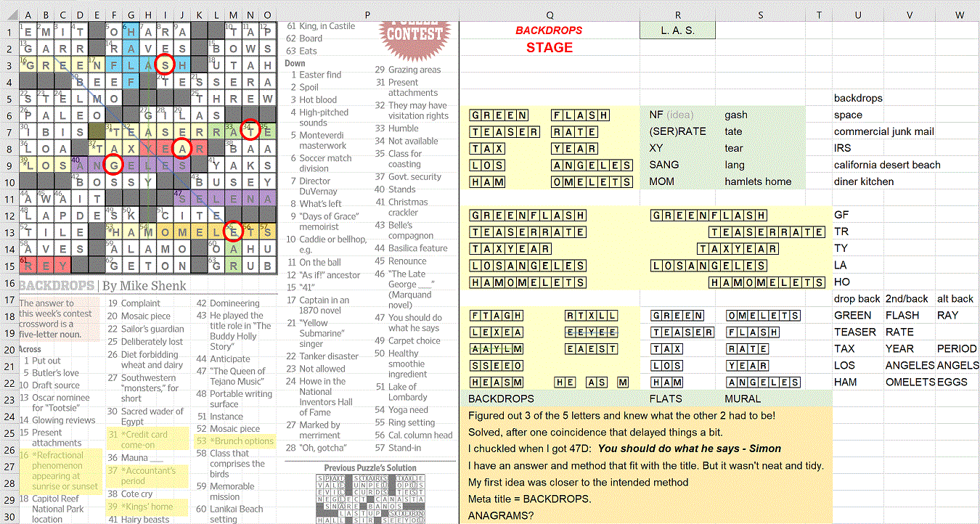
Task: Click the 'FLATS' cell
Action: click(x=678, y=398)
